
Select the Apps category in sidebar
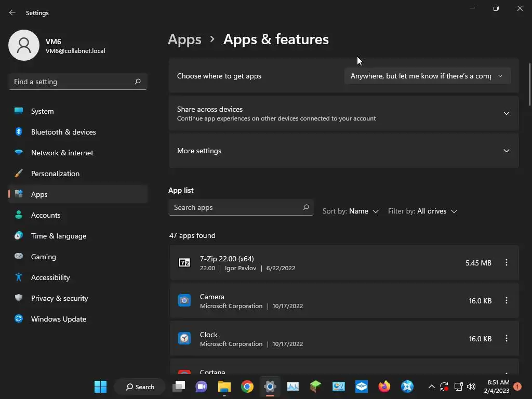78,194
